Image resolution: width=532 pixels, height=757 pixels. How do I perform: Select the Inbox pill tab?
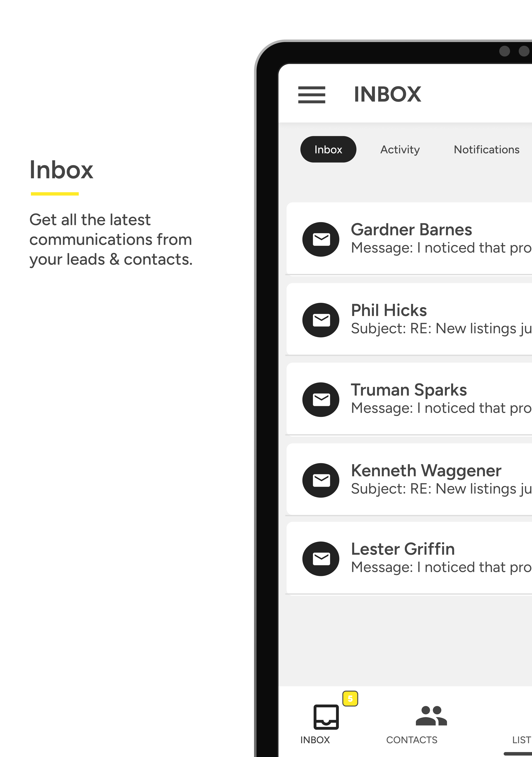(x=328, y=149)
